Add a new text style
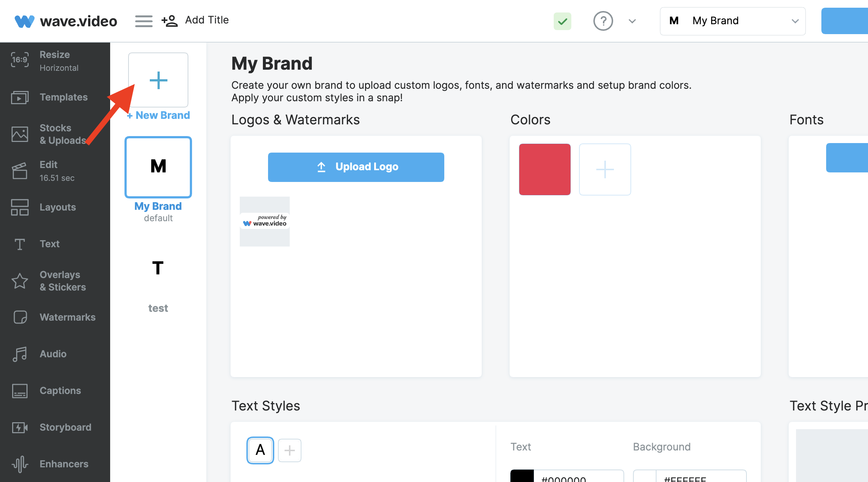Viewport: 868px width, 482px height. tap(290, 450)
